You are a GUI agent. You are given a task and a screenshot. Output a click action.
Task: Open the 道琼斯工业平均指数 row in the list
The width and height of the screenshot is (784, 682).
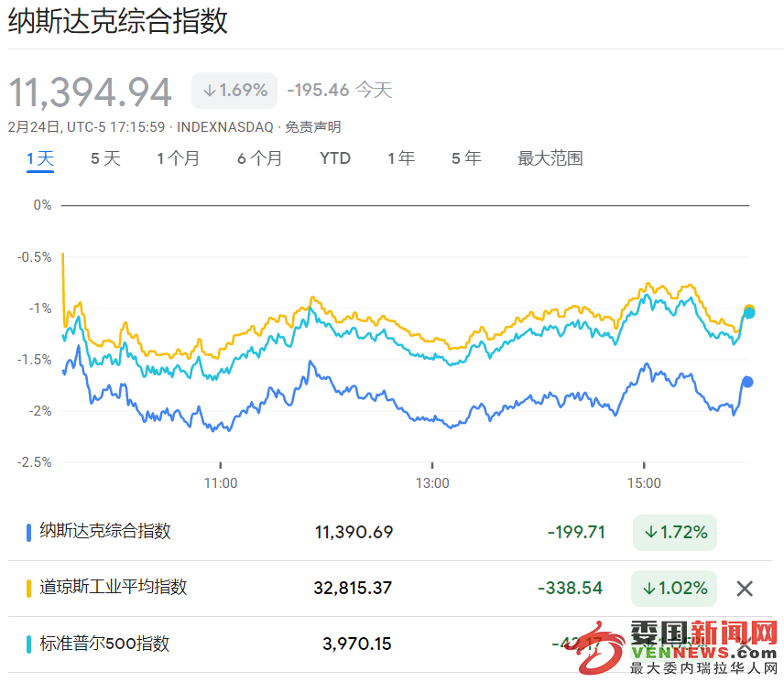point(390,589)
